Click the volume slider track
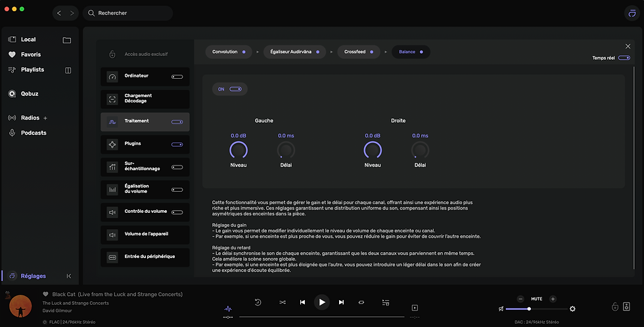This screenshot has width=644, height=327. [537, 309]
